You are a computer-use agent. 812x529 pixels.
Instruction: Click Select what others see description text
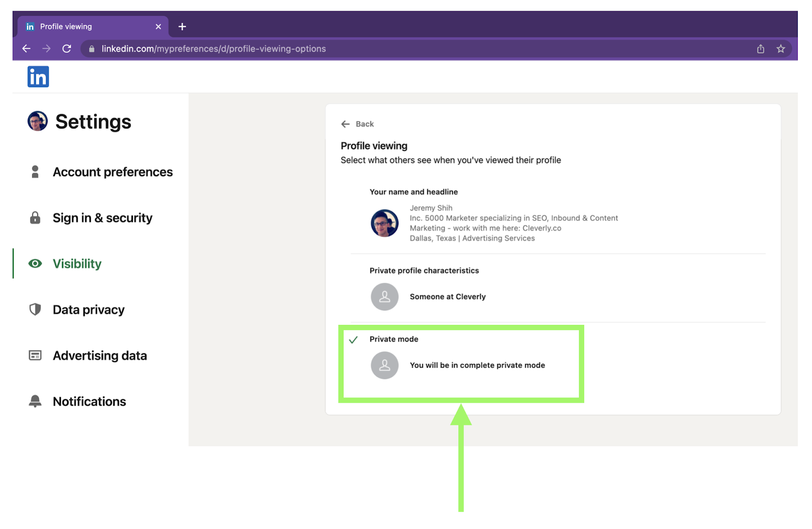[x=451, y=160]
